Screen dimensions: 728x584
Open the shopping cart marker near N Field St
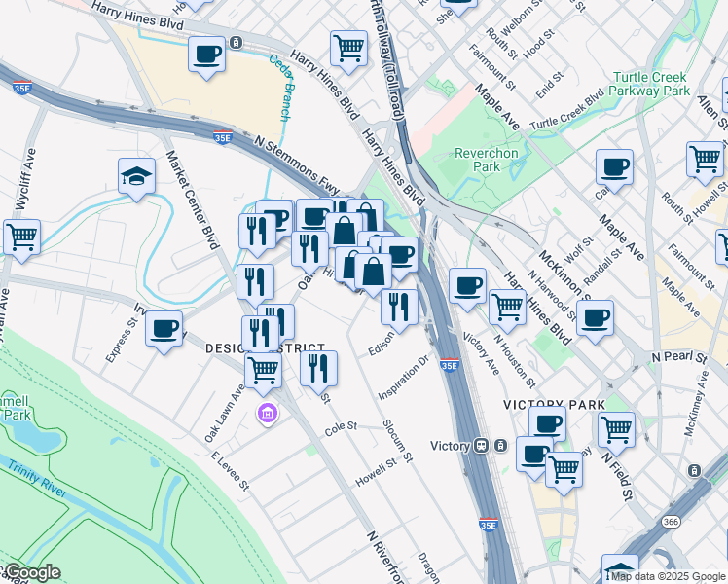[x=616, y=429]
